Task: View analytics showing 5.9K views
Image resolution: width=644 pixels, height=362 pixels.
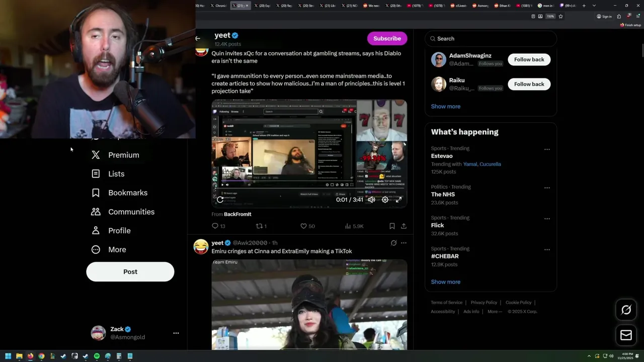Action: [354, 226]
